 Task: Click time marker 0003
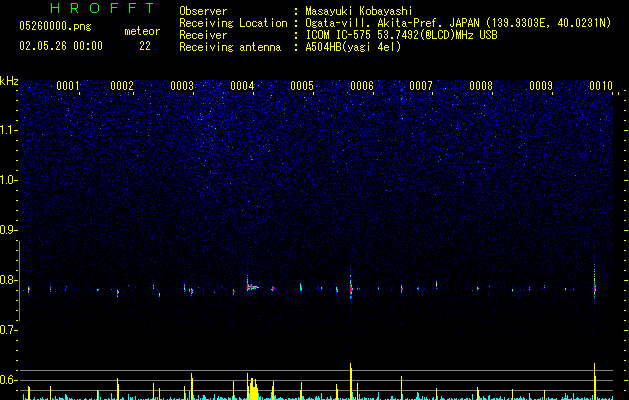pos(182,85)
